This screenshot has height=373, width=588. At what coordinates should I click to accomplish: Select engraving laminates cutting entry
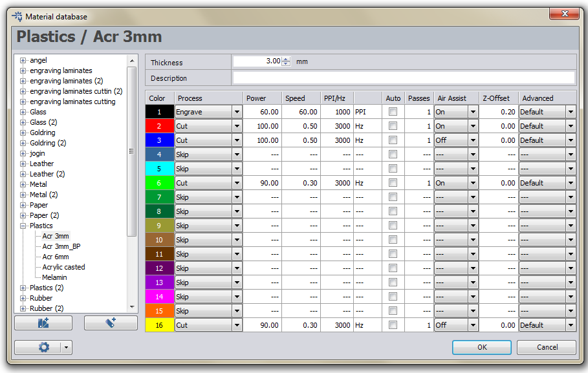tap(72, 101)
